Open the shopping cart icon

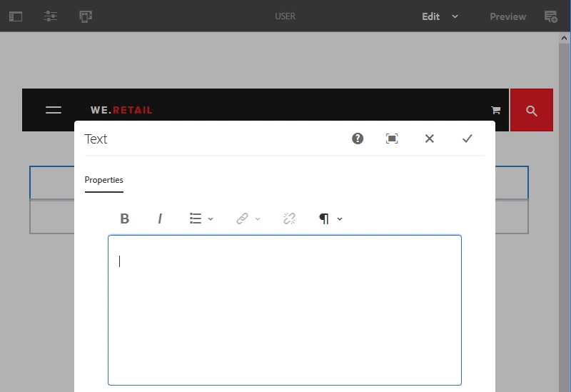coord(495,110)
